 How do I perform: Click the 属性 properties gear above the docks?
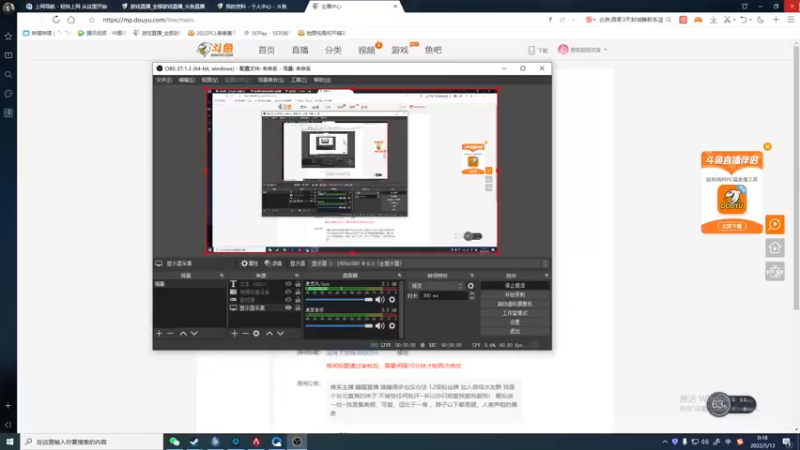pos(250,263)
